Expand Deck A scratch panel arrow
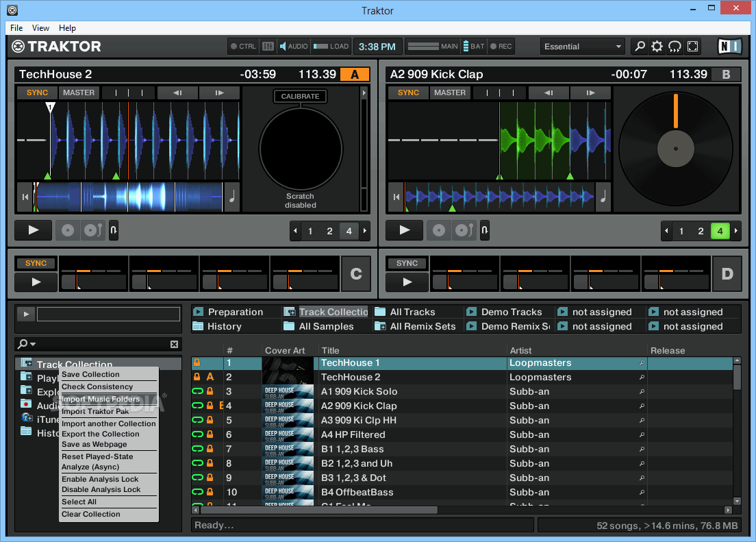The height and width of the screenshot is (542, 756). (364, 93)
